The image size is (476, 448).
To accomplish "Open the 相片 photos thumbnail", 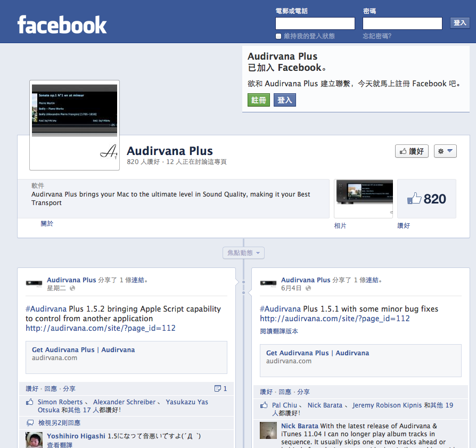I will pos(363,199).
